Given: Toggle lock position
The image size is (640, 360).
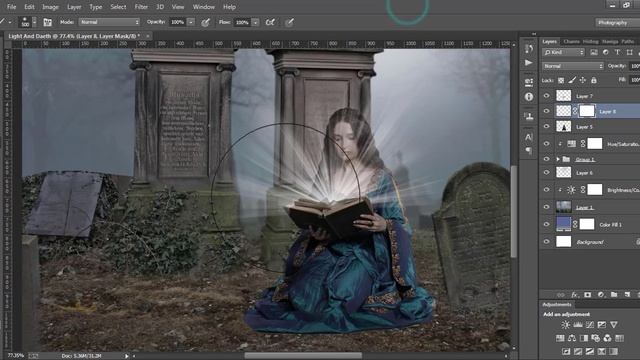Looking at the screenshot, I should tap(583, 80).
